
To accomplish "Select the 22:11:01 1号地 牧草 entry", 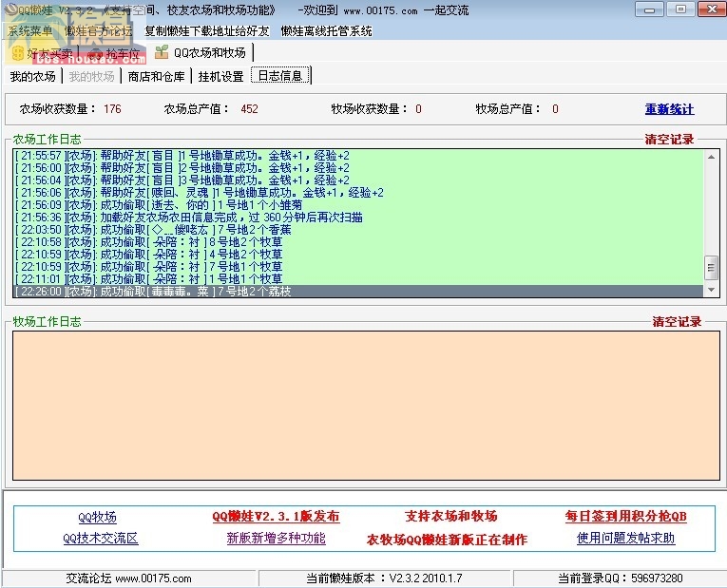I will coord(358,279).
